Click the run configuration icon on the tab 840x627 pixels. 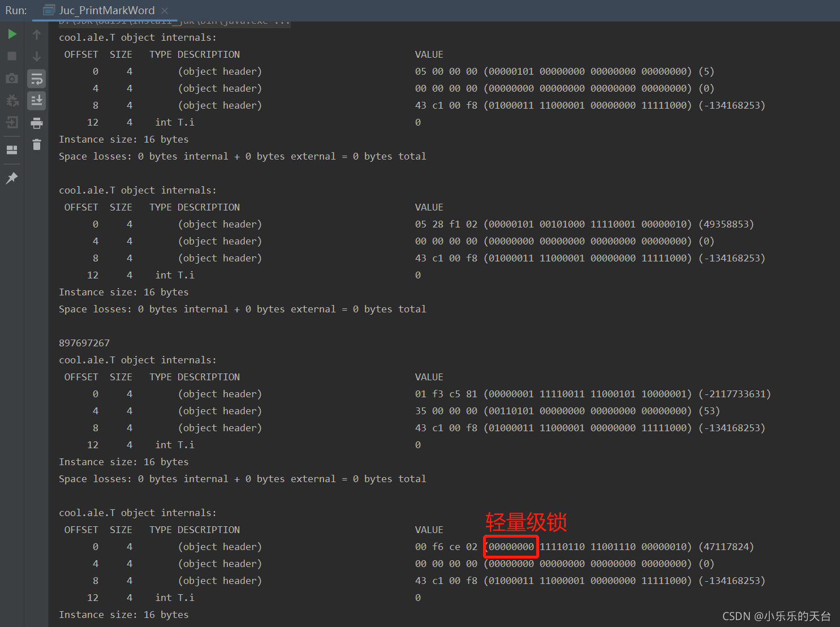[x=49, y=10]
